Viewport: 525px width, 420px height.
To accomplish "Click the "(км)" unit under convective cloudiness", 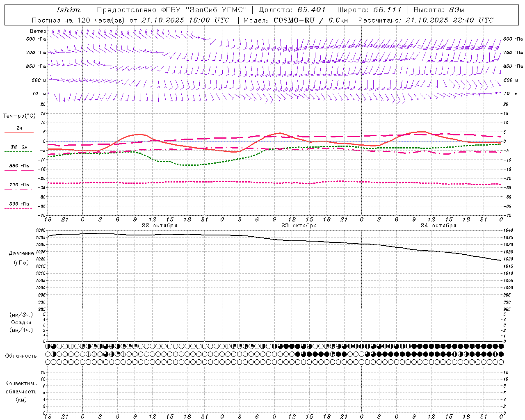I will pyautogui.click(x=21, y=399).
